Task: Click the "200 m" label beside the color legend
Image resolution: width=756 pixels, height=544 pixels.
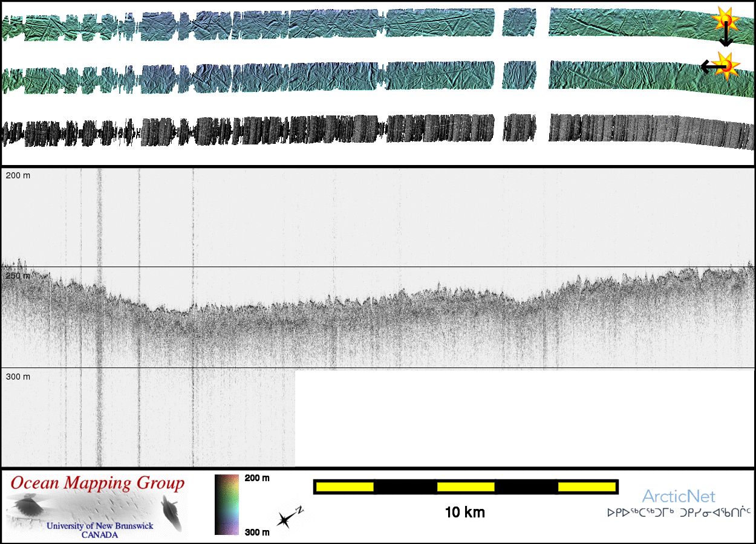Action: click(257, 478)
